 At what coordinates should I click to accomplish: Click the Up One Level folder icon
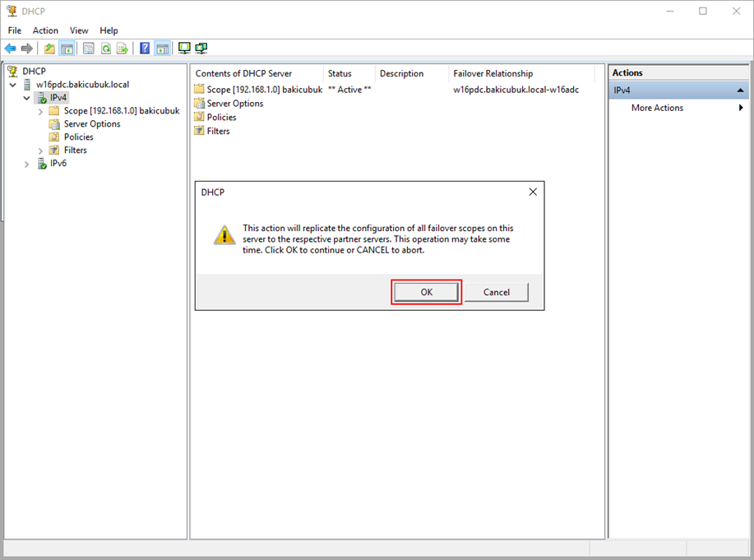49,49
